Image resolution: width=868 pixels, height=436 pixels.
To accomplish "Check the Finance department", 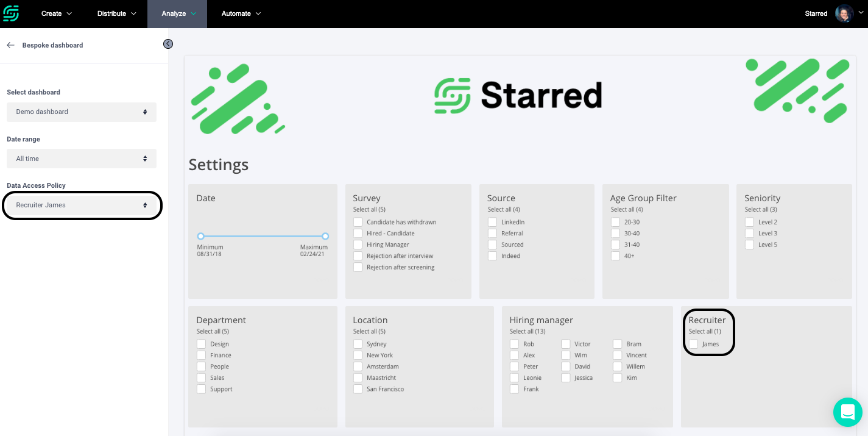I will [x=202, y=356].
